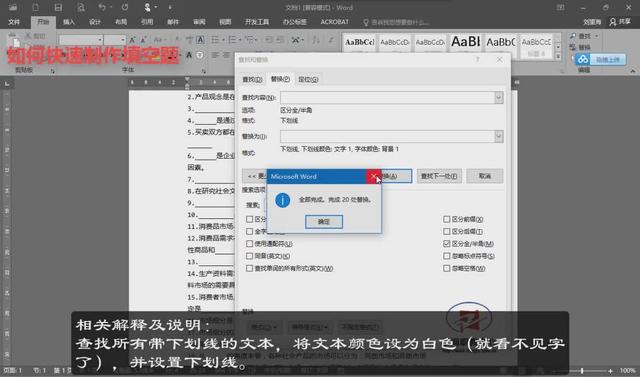This screenshot has height=377, width=640.
Task: Click the 100% zoom level in status bar
Action: pos(627,371)
